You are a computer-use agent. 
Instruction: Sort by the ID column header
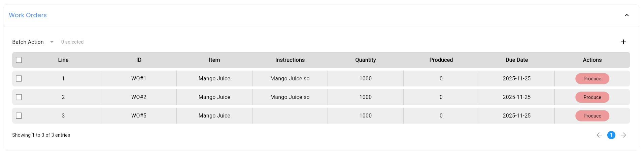pos(139,60)
